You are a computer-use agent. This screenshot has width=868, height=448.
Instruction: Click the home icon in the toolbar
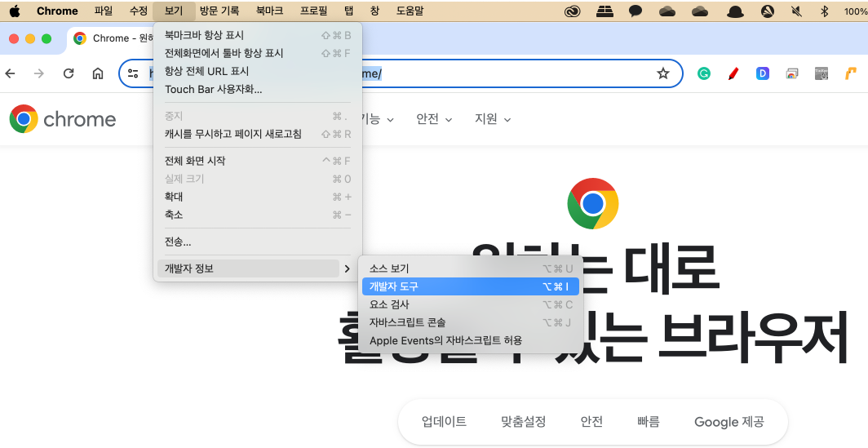97,73
